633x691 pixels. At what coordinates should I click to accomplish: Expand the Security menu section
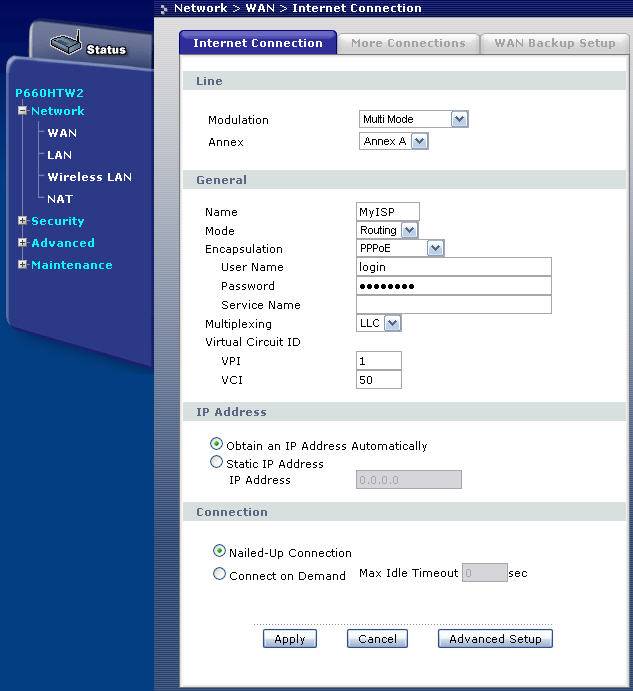tap(22, 221)
